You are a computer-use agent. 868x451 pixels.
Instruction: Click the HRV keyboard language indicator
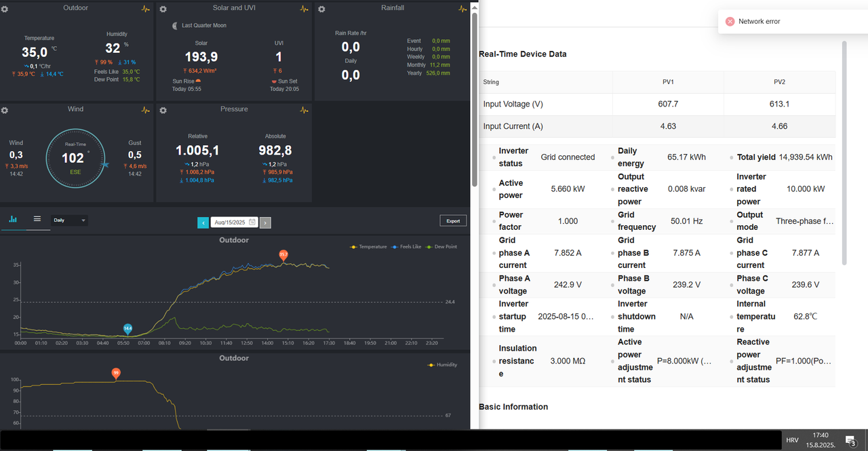(x=792, y=440)
